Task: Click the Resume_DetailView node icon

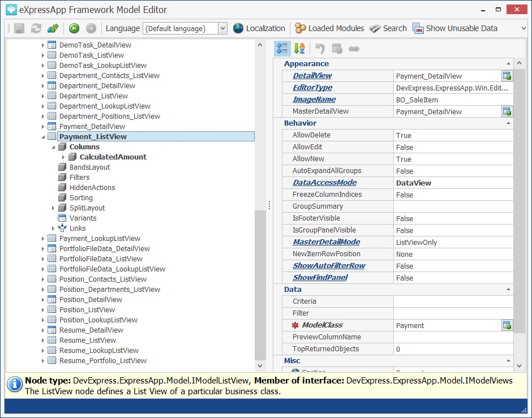Action: tap(52, 330)
